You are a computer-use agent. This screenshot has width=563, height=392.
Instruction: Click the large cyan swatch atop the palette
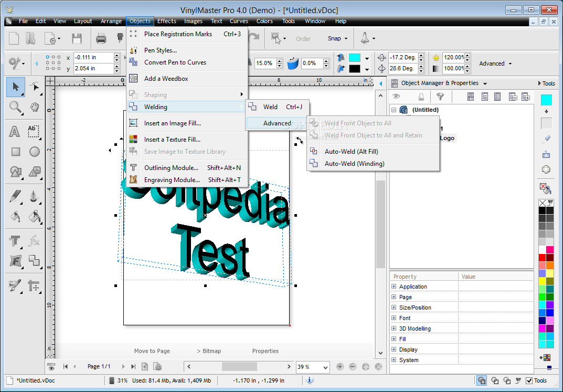(x=546, y=100)
